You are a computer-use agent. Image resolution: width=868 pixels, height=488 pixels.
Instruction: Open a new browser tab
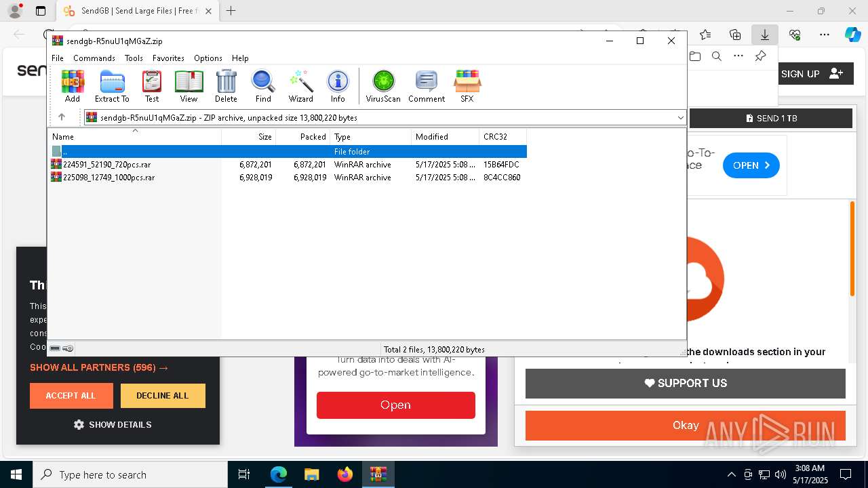tap(231, 11)
